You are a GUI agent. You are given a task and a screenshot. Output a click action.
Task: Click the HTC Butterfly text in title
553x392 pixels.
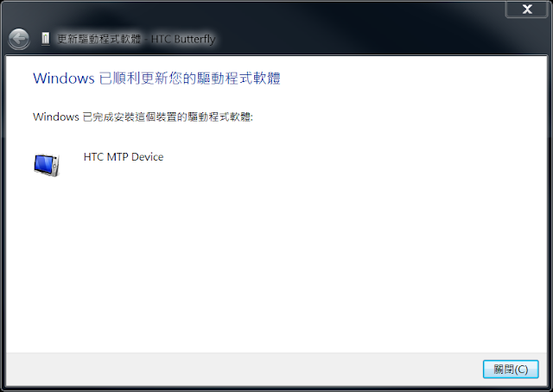coord(183,39)
